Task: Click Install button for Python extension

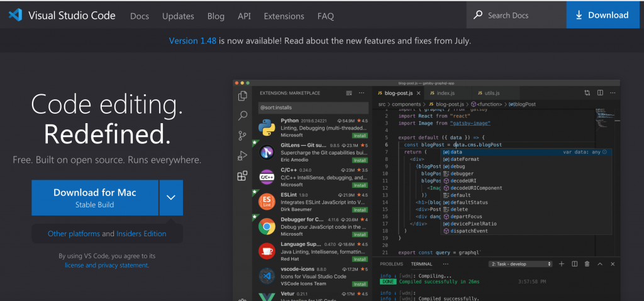Action: pyautogui.click(x=360, y=136)
